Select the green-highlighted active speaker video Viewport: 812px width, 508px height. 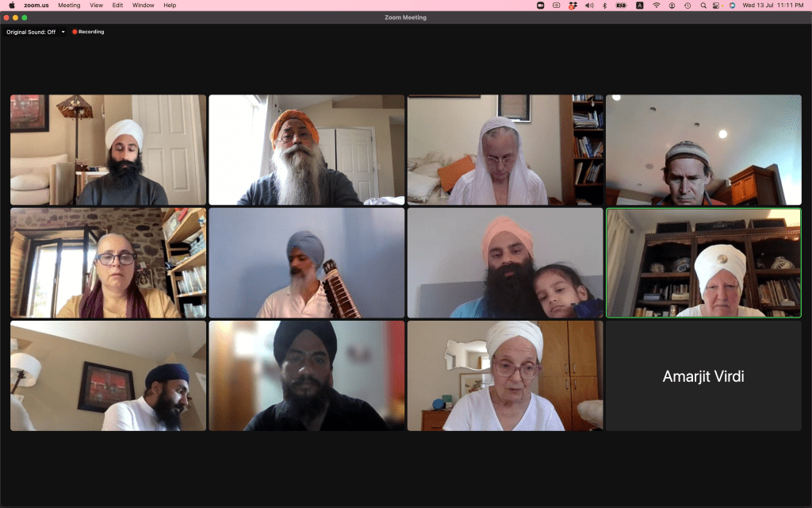pyautogui.click(x=703, y=263)
